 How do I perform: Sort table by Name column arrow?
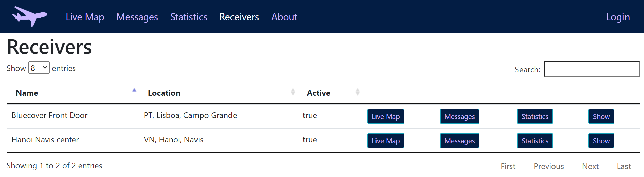pos(134,90)
